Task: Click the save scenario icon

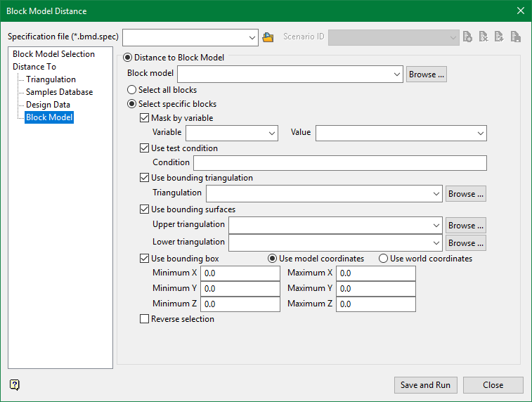Action: click(x=515, y=37)
